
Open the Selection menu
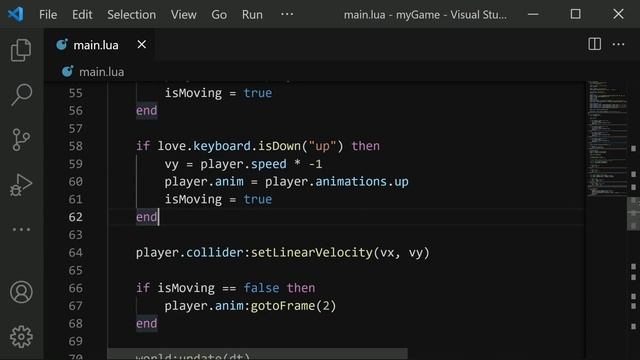point(131,15)
